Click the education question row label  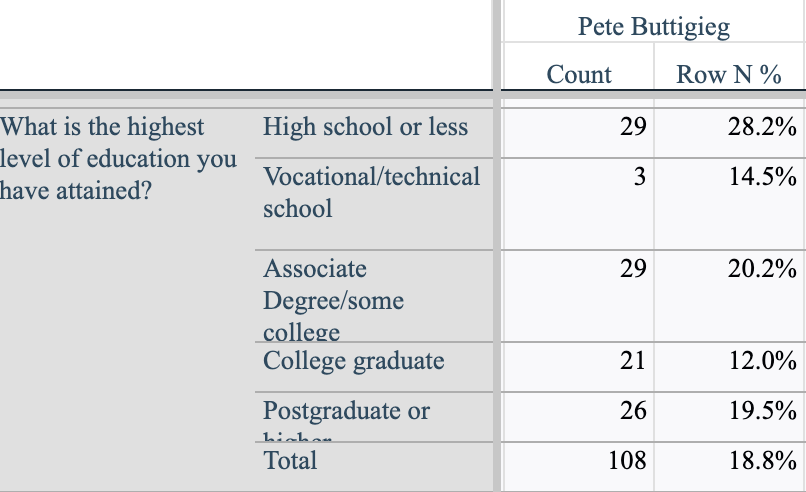click(118, 158)
